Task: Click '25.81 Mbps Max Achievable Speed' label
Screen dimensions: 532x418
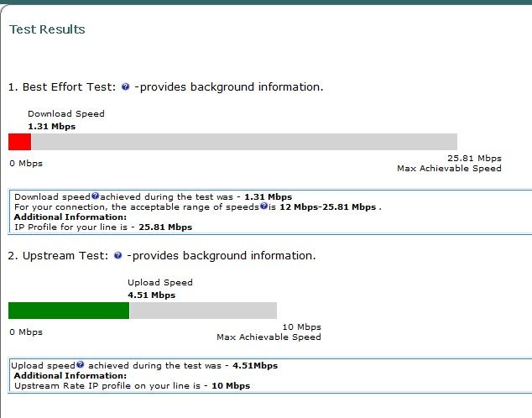Action: [x=449, y=163]
